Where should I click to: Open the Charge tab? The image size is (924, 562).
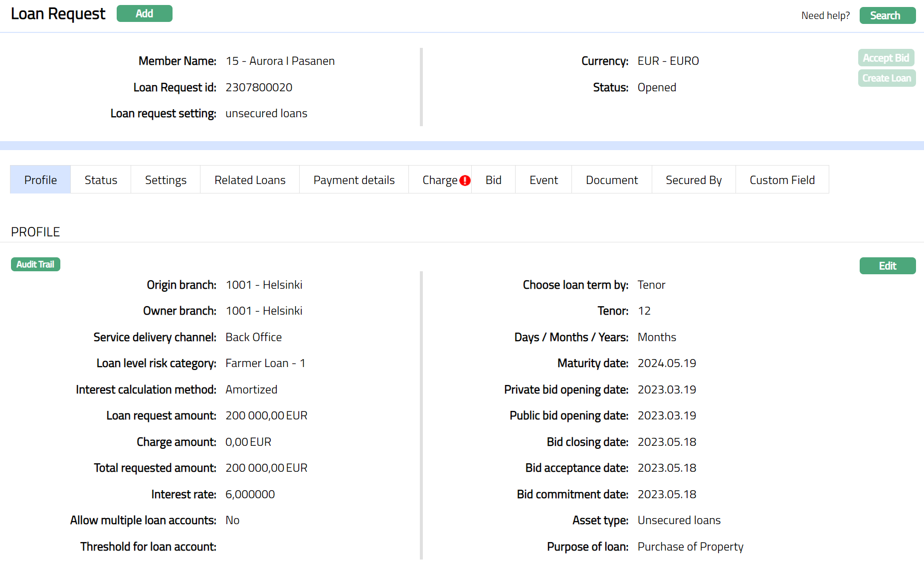pyautogui.click(x=439, y=180)
